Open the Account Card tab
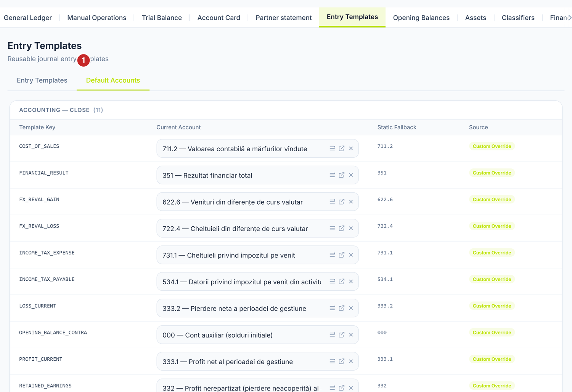 click(x=219, y=18)
